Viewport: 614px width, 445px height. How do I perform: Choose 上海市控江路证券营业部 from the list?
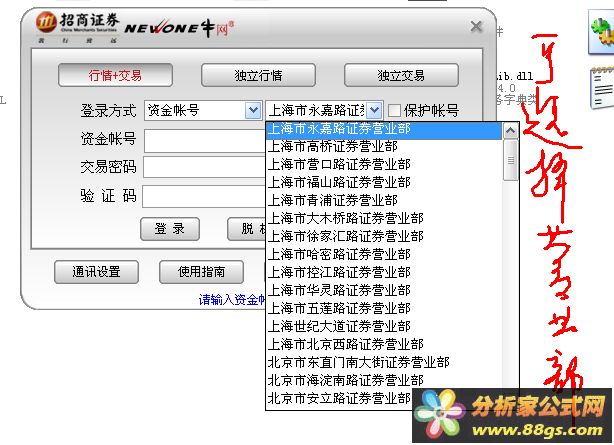click(x=384, y=273)
